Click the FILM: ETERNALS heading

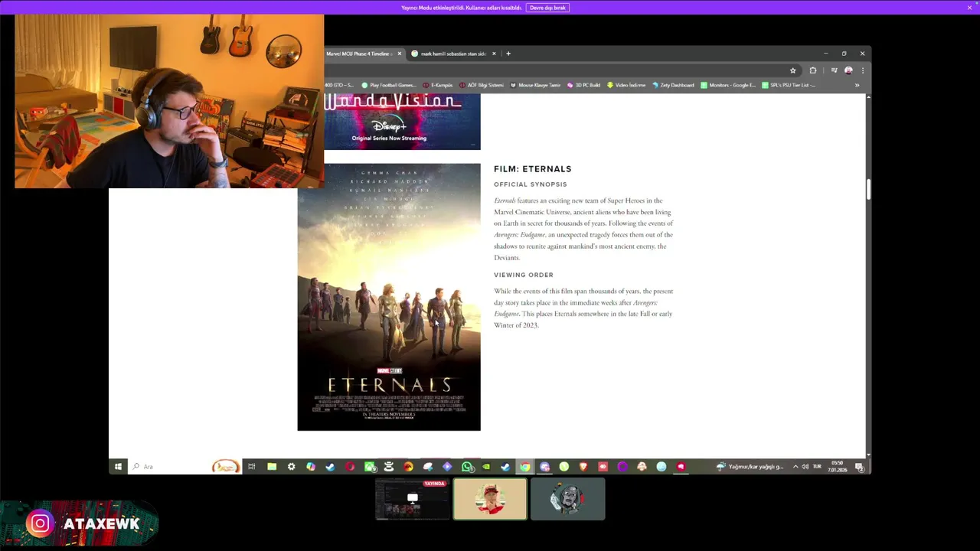tap(533, 169)
